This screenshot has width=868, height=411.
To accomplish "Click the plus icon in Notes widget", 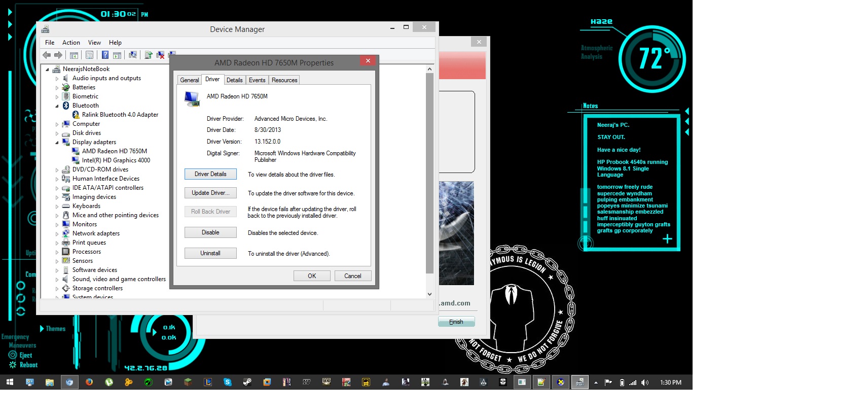I will point(667,239).
